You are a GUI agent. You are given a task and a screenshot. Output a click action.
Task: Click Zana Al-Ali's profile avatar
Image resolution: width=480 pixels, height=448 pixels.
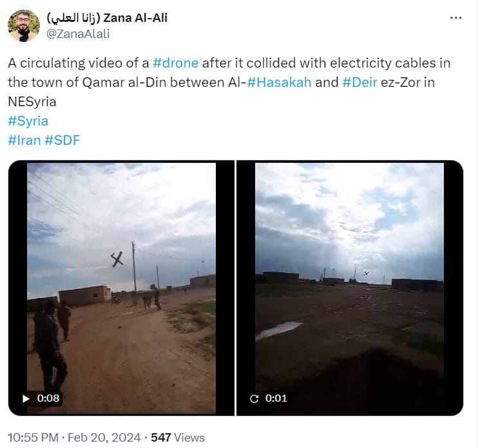tap(24, 25)
